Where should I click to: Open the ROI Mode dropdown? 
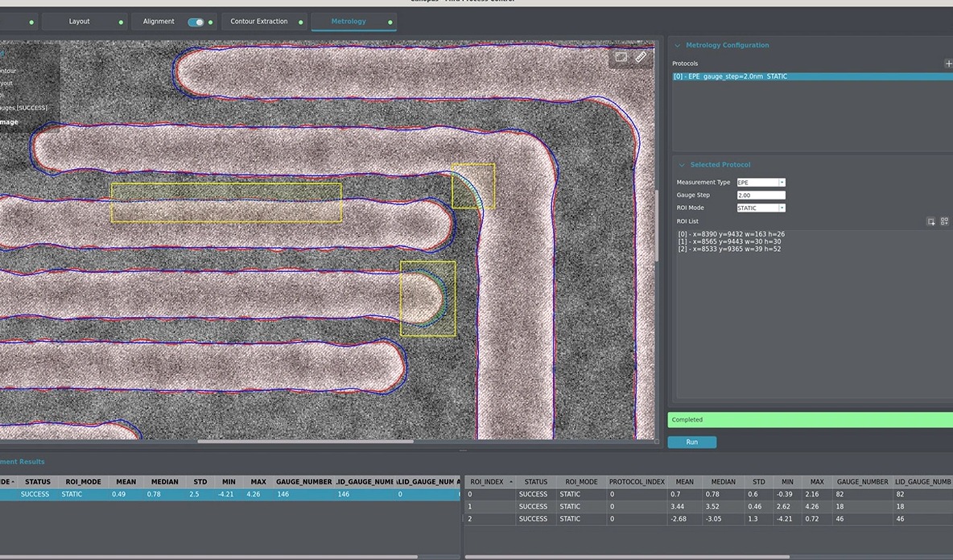tap(761, 208)
